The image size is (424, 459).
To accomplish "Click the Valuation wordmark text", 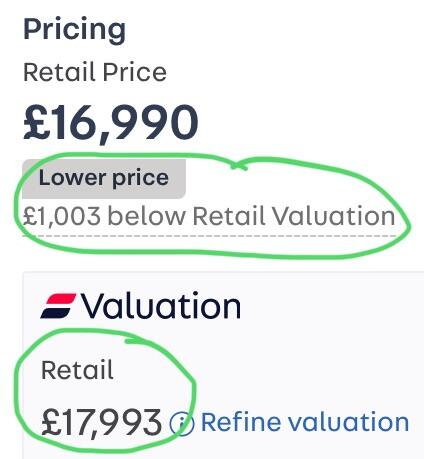I will [x=161, y=305].
